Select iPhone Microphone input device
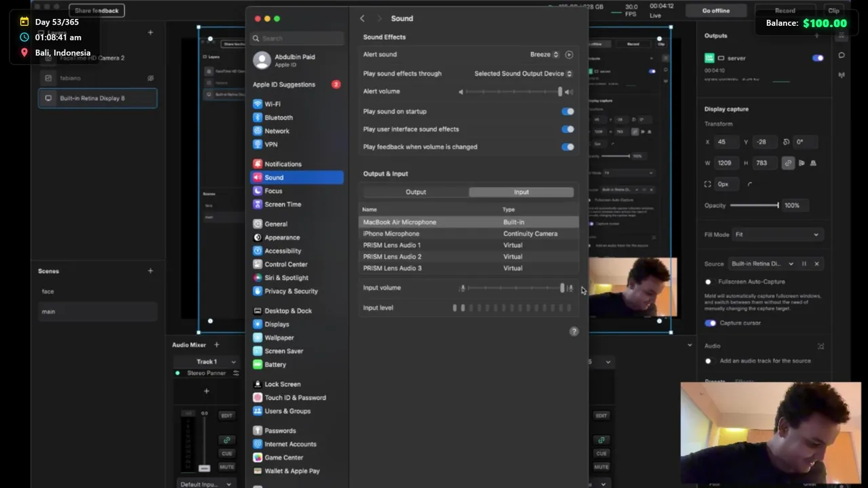This screenshot has height=488, width=868. tap(469, 234)
